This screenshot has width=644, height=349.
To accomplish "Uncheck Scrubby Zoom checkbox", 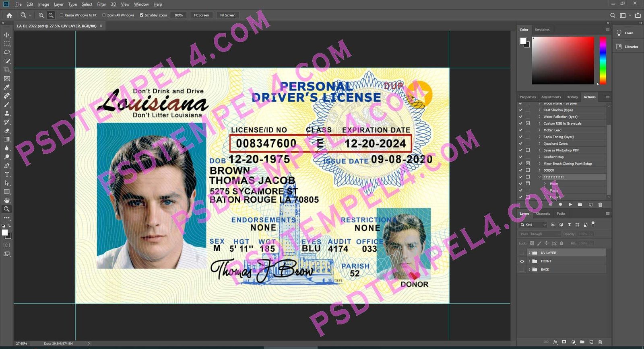I will [142, 15].
